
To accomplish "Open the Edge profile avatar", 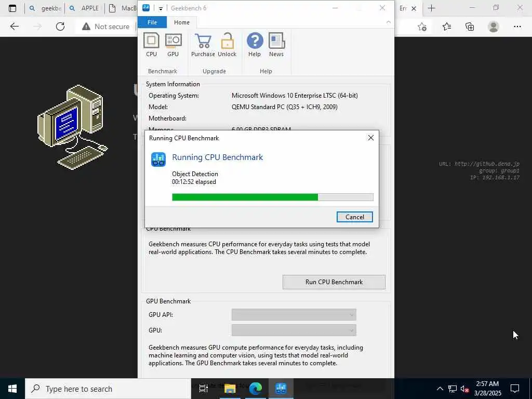I will tap(494, 26).
